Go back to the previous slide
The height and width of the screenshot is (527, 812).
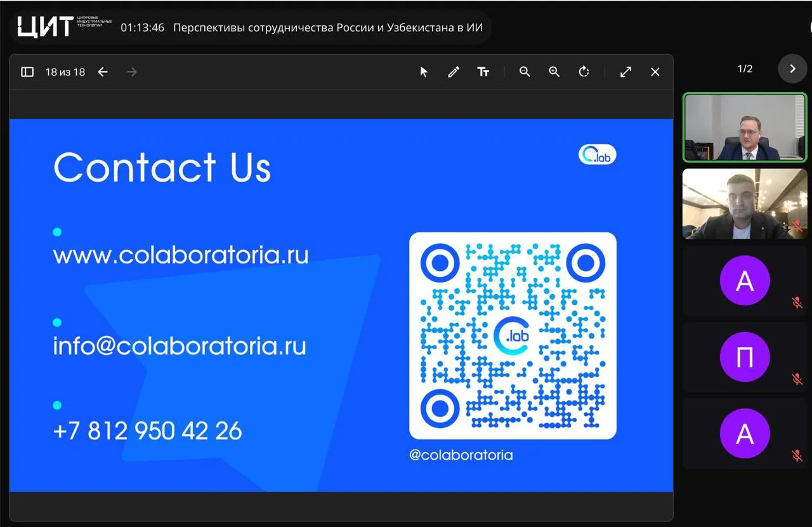point(103,72)
